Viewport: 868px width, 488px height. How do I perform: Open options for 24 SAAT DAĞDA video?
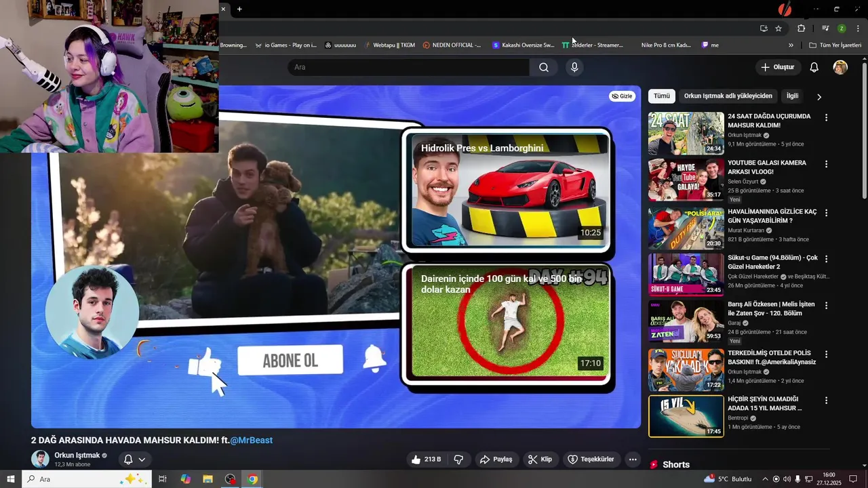(826, 117)
